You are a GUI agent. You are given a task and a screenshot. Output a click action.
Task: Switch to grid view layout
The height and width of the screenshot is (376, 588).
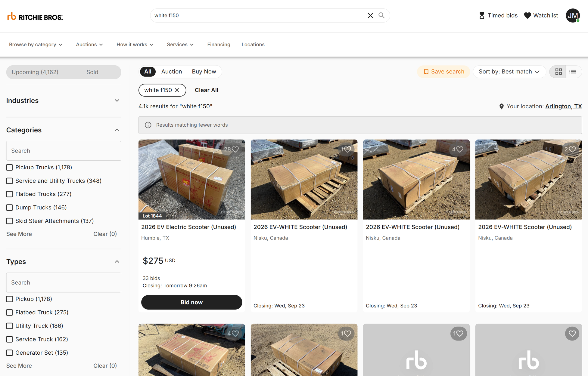[558, 72]
